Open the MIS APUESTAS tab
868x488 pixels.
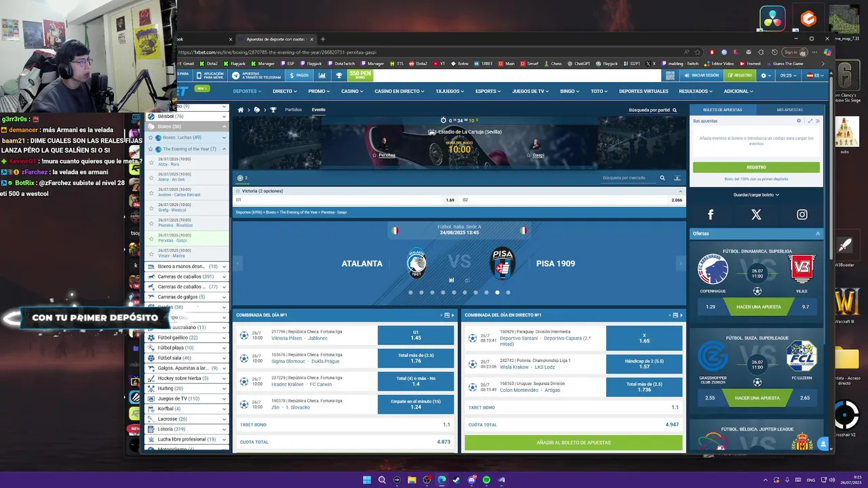(x=789, y=110)
